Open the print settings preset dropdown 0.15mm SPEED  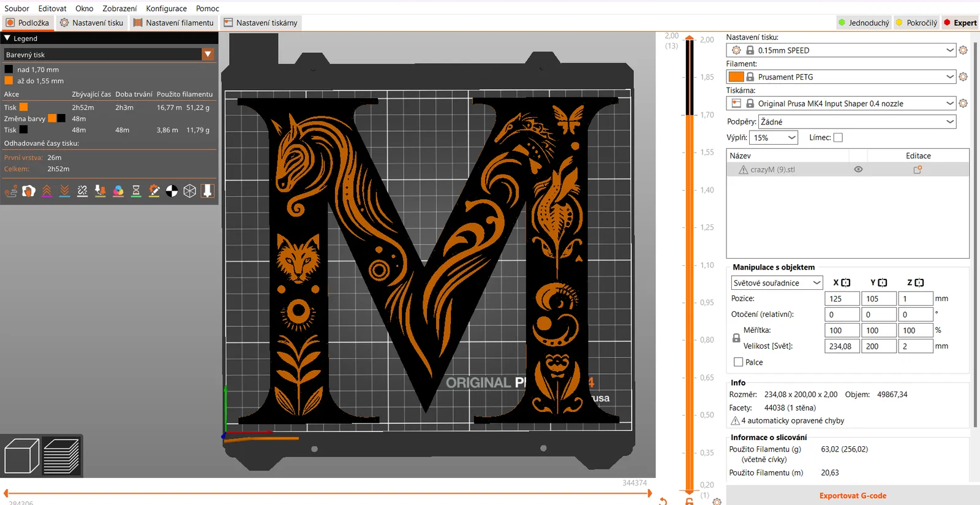point(841,50)
